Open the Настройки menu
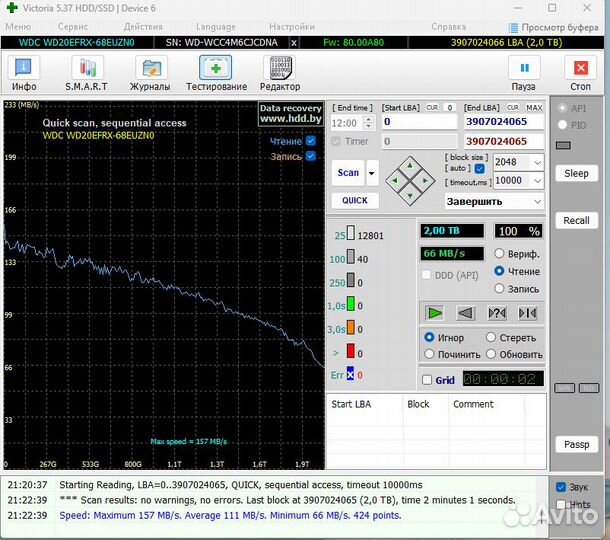The height and width of the screenshot is (540, 610). pos(291,27)
